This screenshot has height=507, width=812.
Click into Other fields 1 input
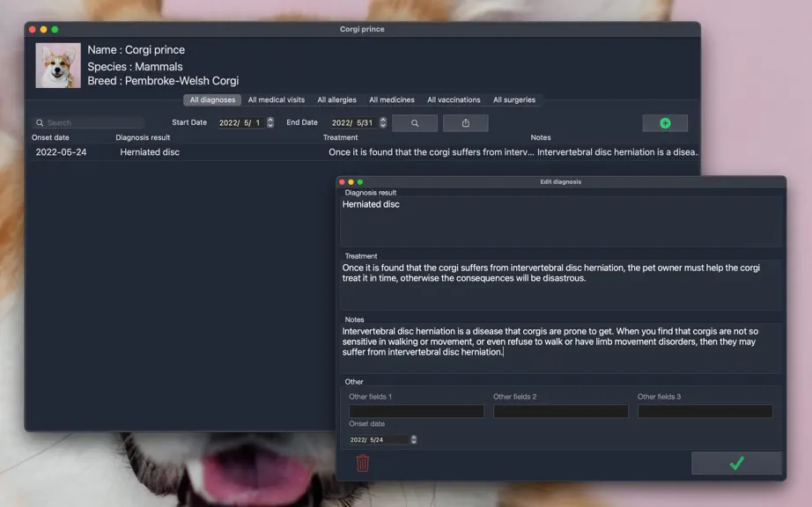[417, 411]
